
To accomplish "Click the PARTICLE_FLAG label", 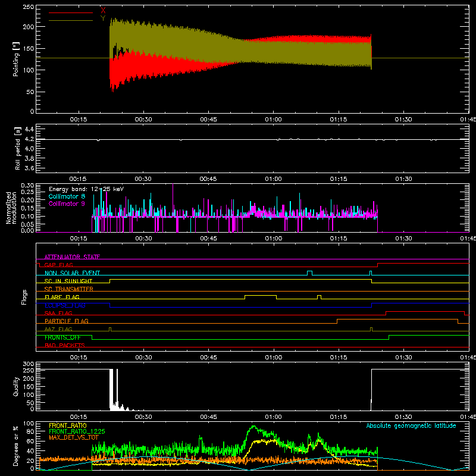I will pos(67,321).
